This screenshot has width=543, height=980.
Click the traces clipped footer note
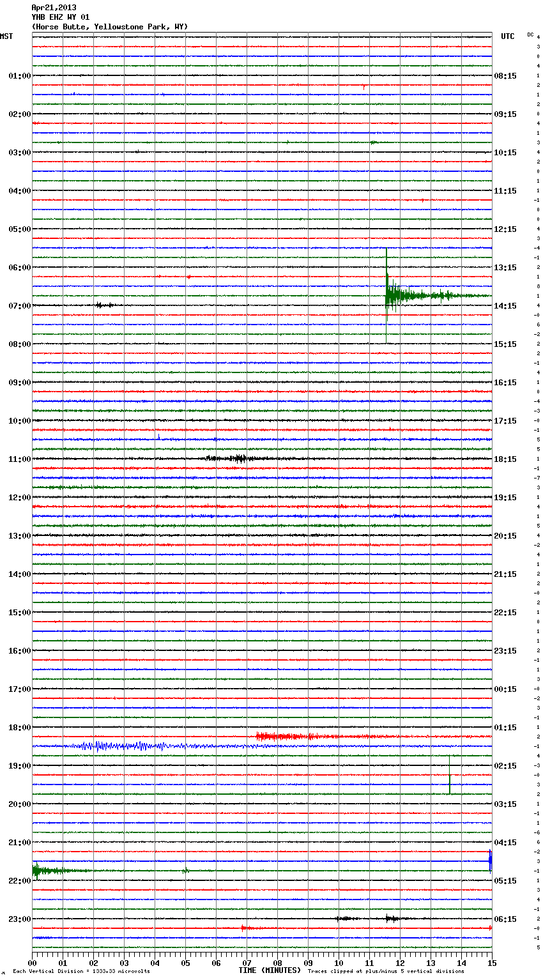coord(386,971)
